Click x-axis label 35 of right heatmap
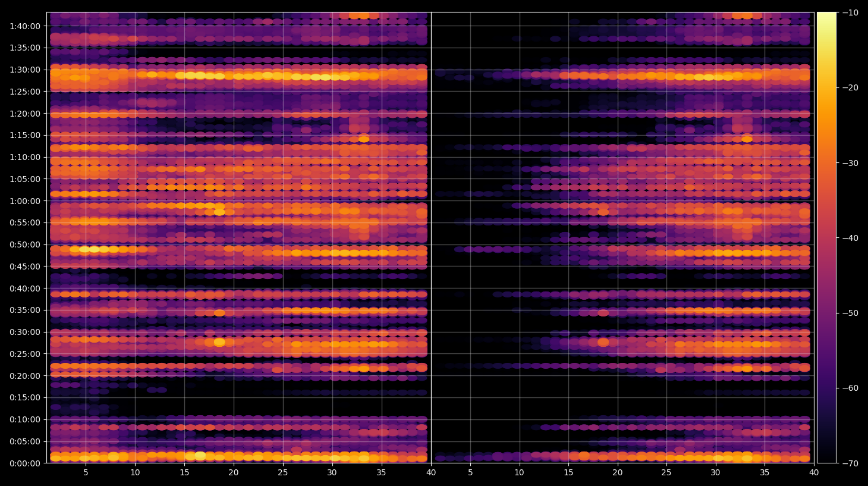This screenshot has height=486, width=868. coord(765,473)
